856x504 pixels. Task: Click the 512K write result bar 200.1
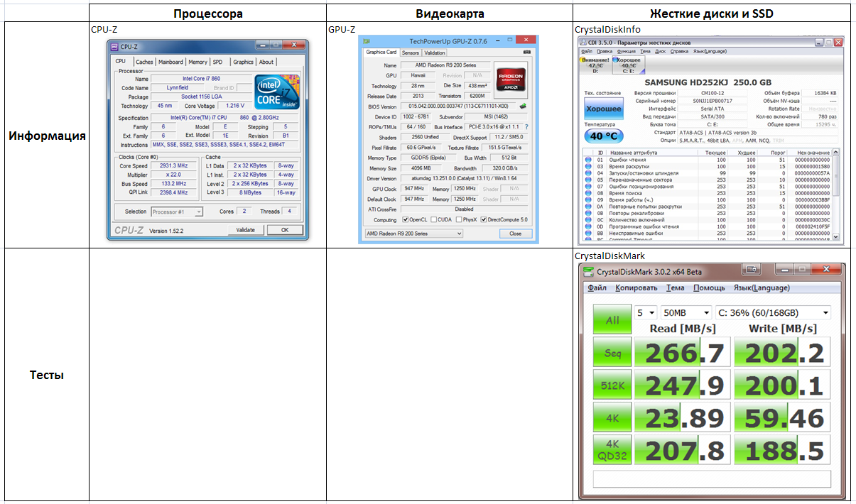click(782, 386)
